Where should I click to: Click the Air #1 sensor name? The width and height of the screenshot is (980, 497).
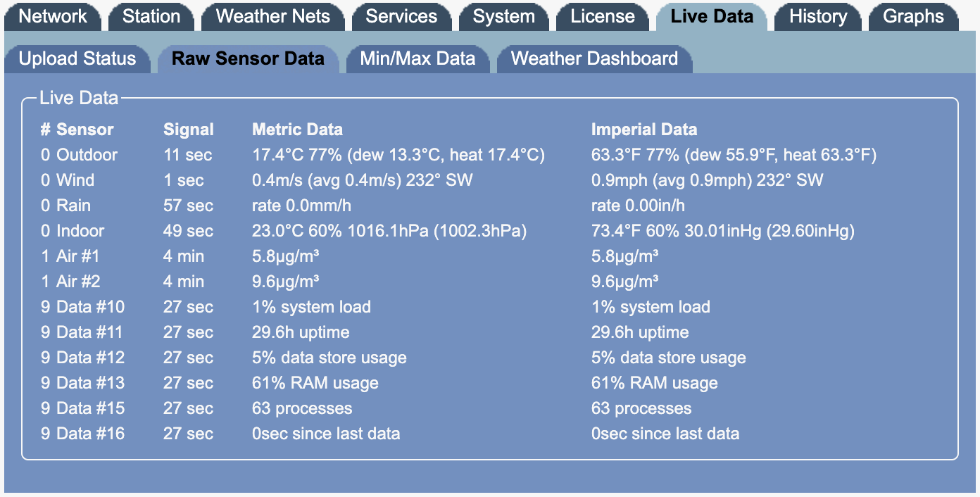pos(78,256)
